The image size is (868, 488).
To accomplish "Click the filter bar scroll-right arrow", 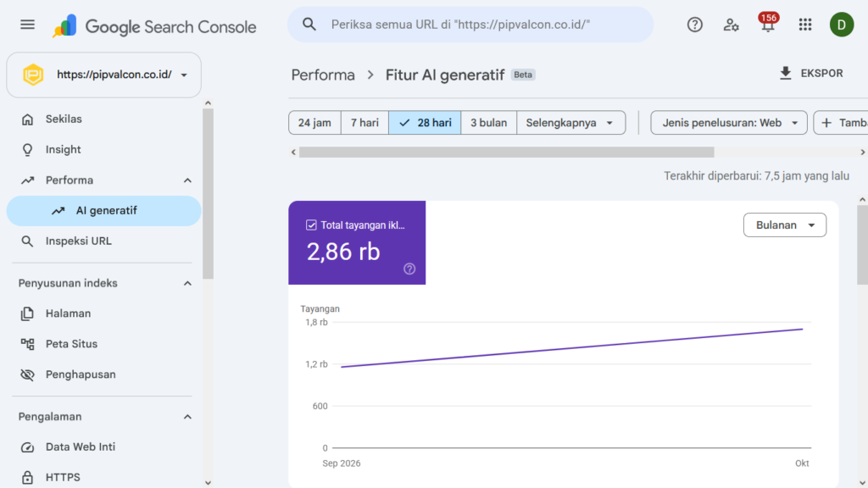I will point(862,152).
